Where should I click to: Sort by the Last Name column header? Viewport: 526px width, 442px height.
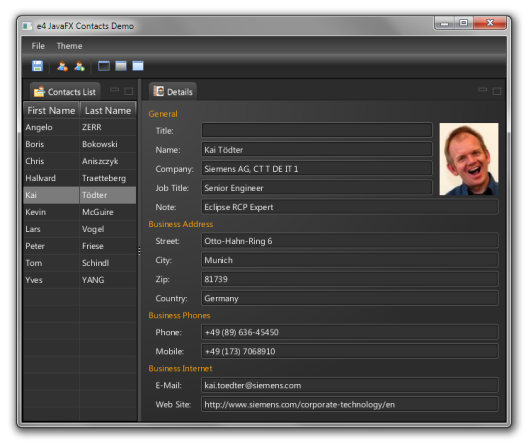pyautogui.click(x=108, y=110)
